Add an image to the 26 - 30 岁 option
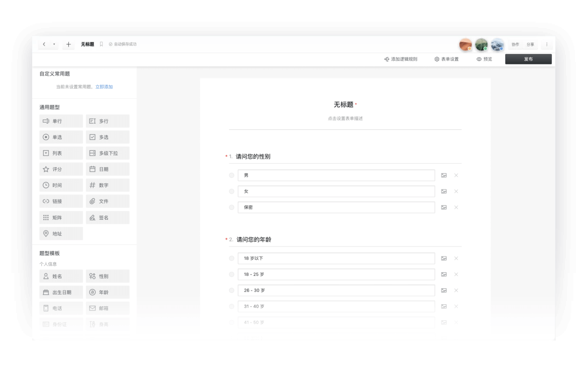The image size is (588, 377). 444,291
